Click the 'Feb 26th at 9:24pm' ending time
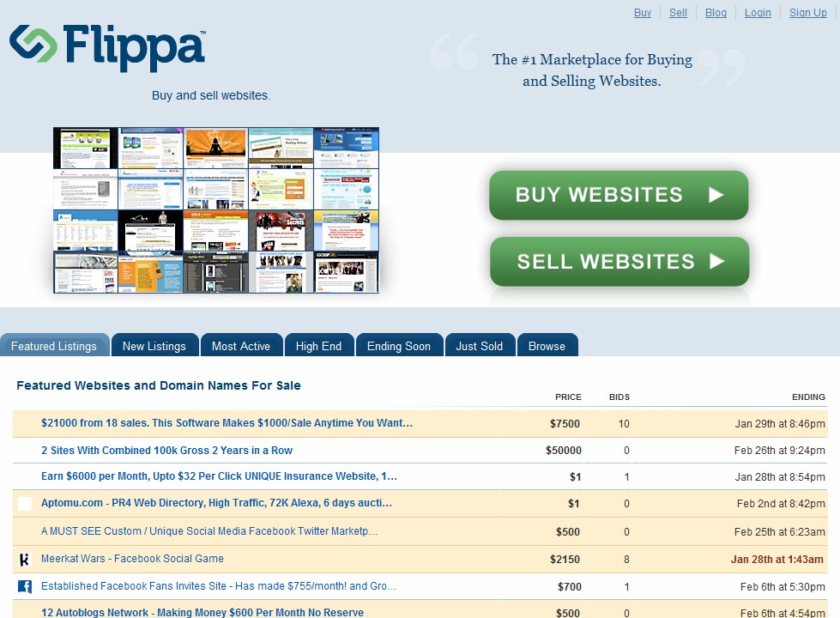The image size is (840, 618). tap(779, 451)
